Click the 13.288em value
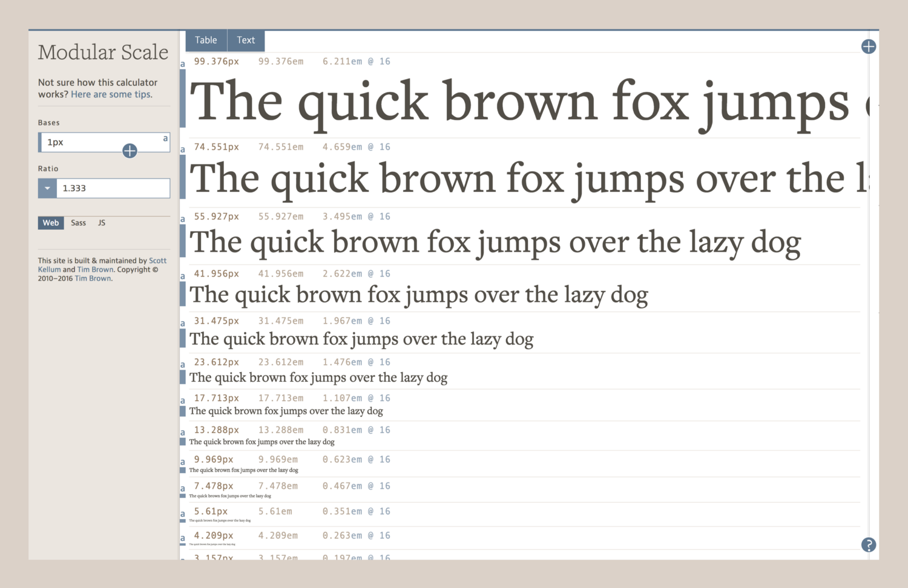Image resolution: width=908 pixels, height=588 pixels. [281, 430]
